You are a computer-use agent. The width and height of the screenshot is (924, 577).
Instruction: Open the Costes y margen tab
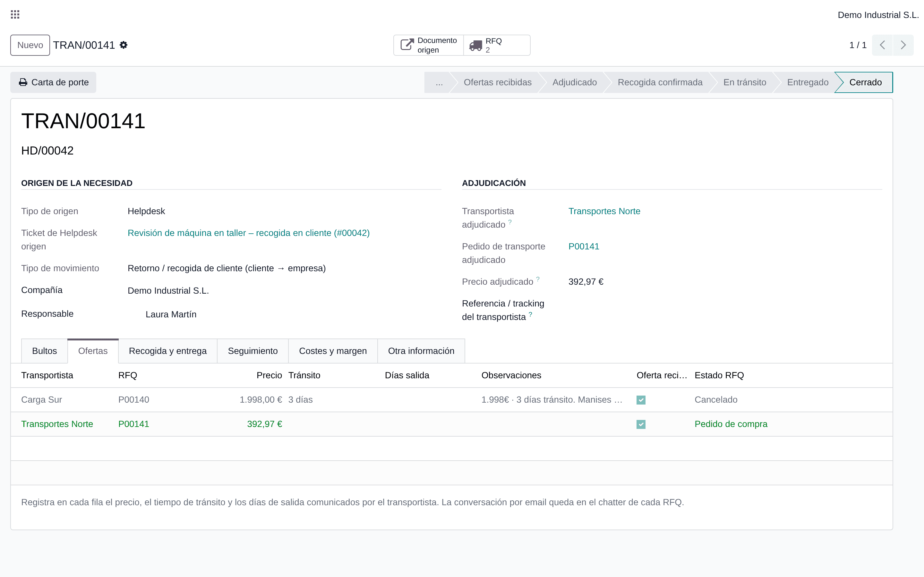333,351
